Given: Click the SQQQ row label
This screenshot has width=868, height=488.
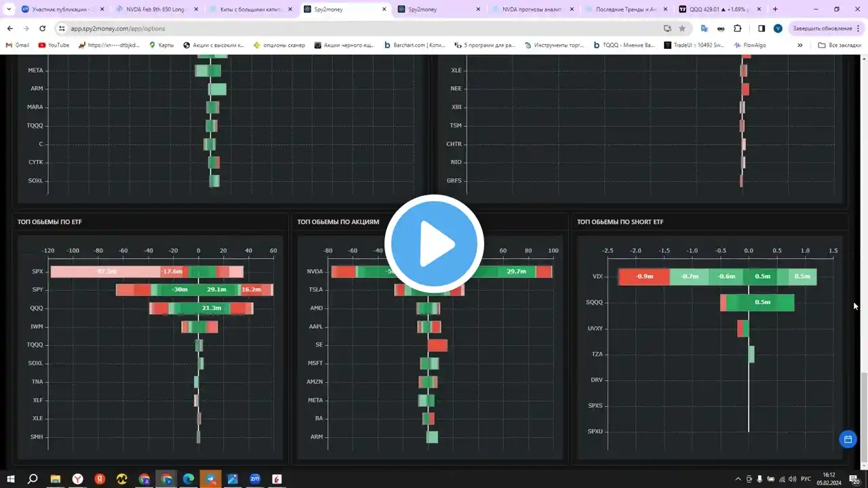Looking at the screenshot, I should (594, 302).
